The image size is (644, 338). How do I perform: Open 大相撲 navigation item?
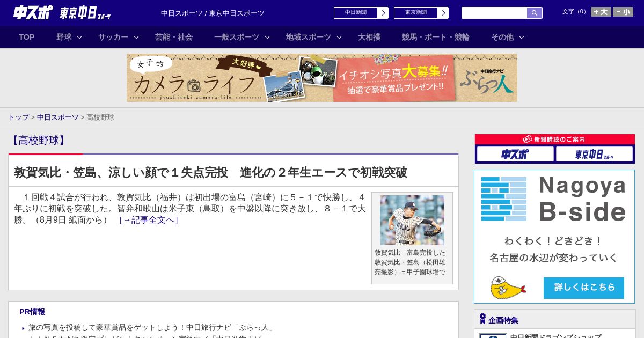[369, 37]
